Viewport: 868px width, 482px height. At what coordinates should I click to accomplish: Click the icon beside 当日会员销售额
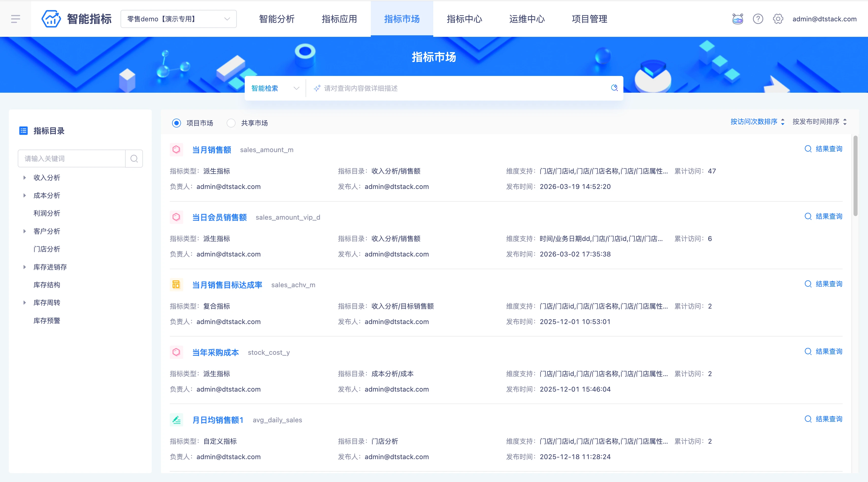pos(176,217)
